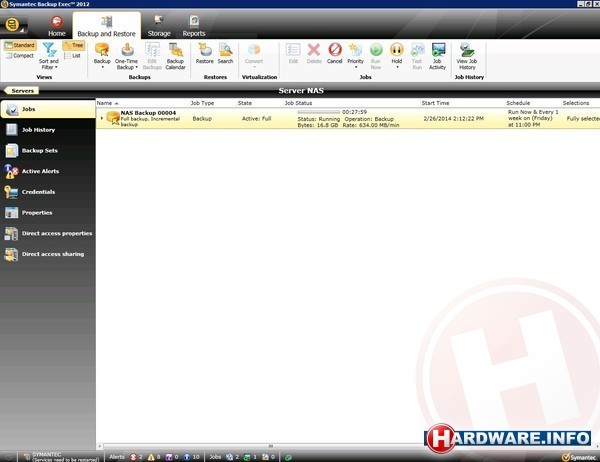Select Jobs in the sidebar
This screenshot has height=462, width=600.
point(48,109)
